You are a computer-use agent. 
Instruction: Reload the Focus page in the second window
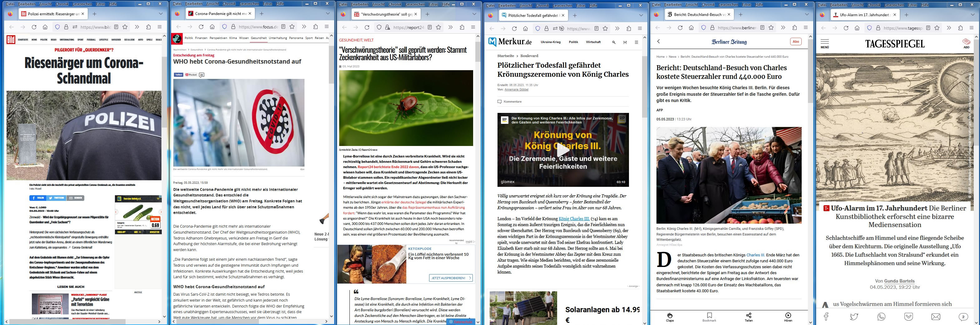pos(201,27)
